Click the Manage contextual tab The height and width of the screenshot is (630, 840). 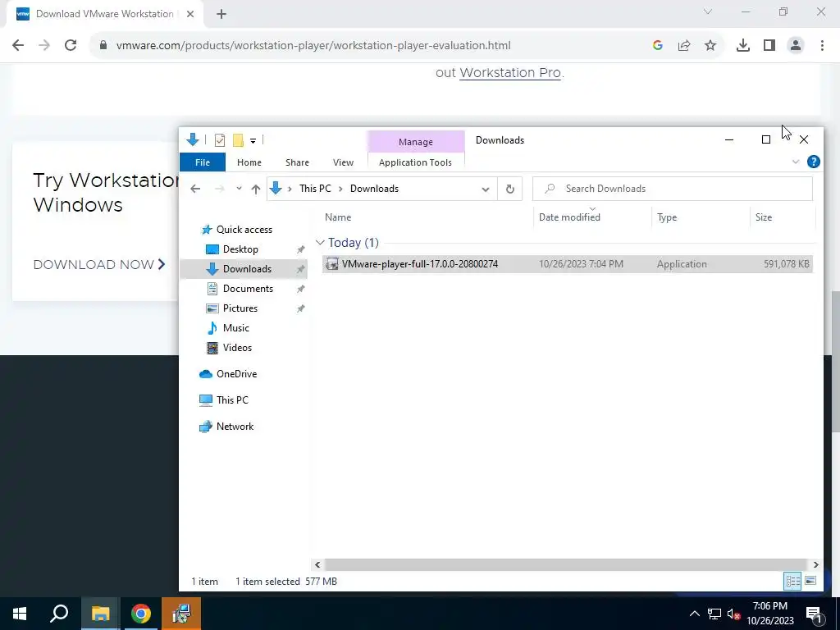(416, 142)
